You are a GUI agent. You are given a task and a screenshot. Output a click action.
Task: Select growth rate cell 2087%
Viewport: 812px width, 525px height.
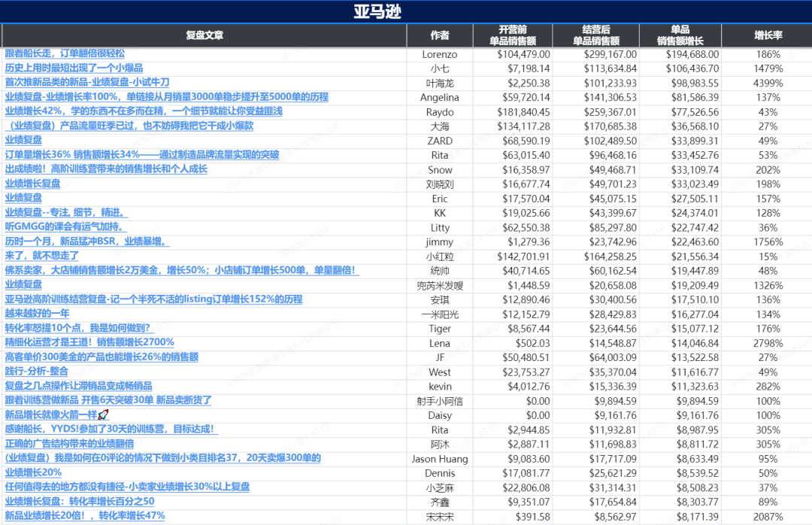(x=768, y=517)
